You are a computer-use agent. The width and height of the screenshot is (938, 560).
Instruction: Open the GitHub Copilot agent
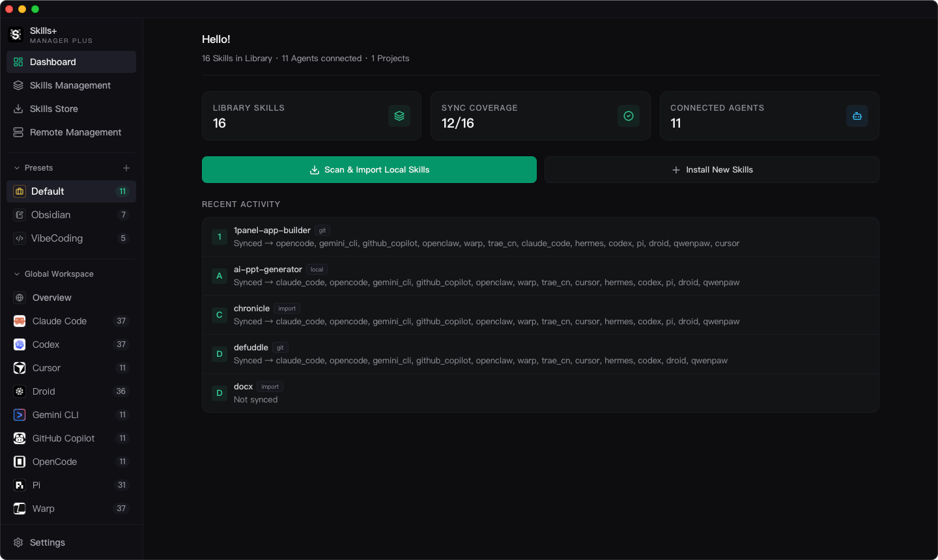pos(72,438)
